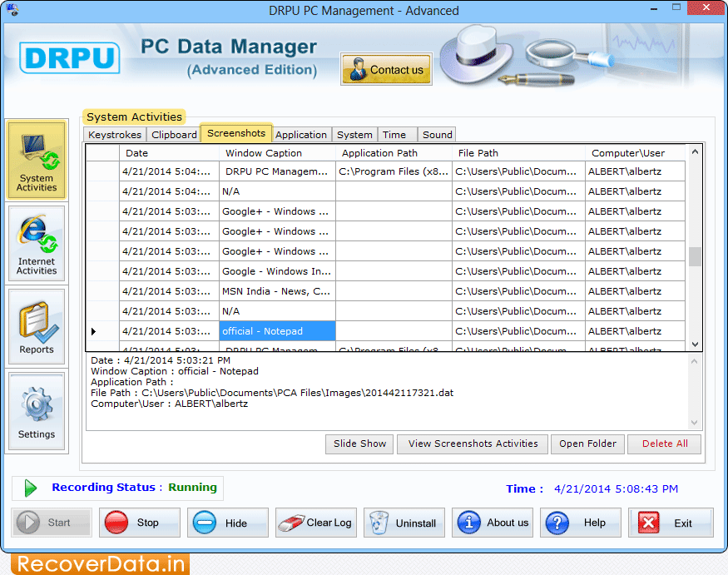Image resolution: width=728 pixels, height=575 pixels.
Task: Switch to the Time tab
Action: pos(397,135)
